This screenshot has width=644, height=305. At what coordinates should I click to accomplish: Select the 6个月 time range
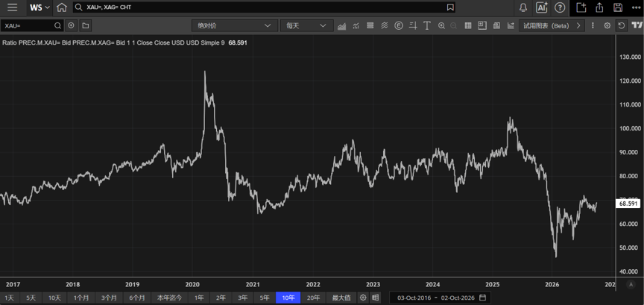(136, 298)
